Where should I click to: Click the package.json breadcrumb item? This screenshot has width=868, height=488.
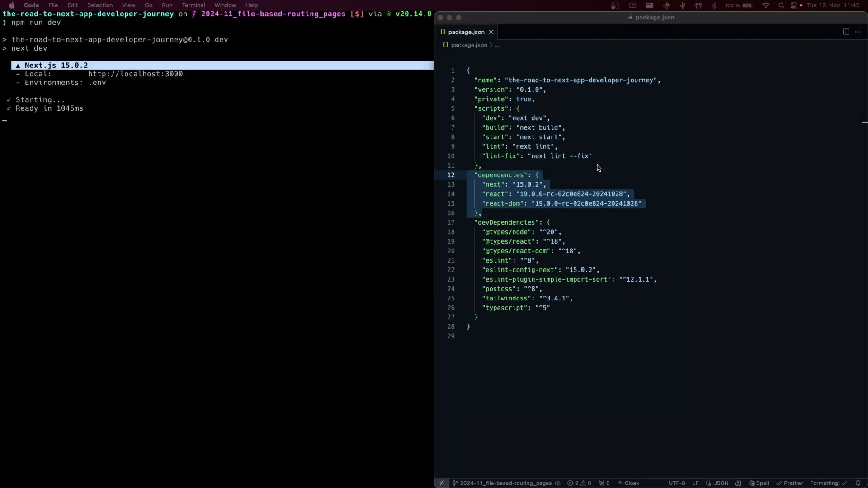pyautogui.click(x=469, y=45)
